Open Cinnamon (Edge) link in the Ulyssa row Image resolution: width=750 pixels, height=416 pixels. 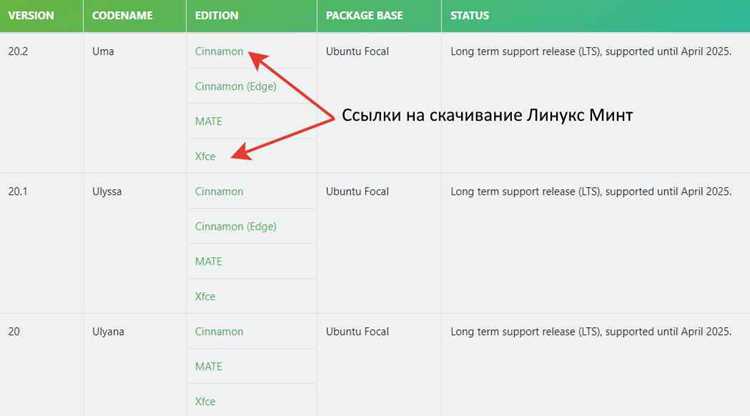(x=235, y=227)
